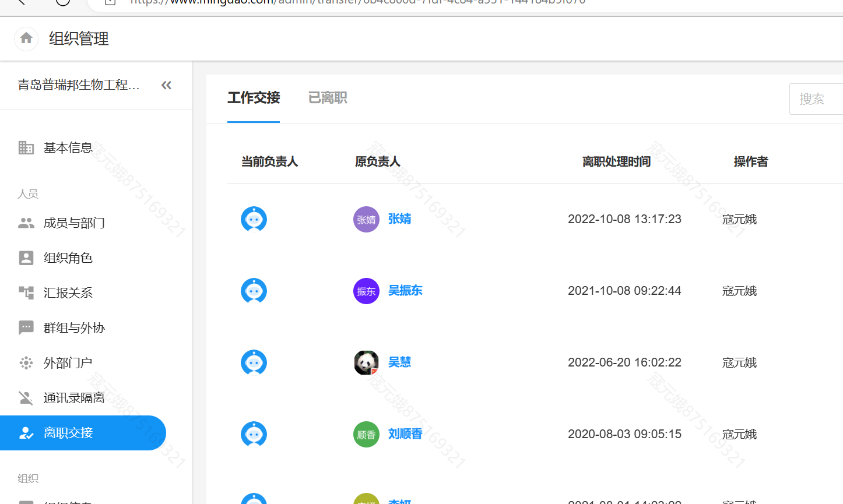Image resolution: width=843 pixels, height=504 pixels.
Task: Click inside the 搜索 search field
Action: (816, 98)
